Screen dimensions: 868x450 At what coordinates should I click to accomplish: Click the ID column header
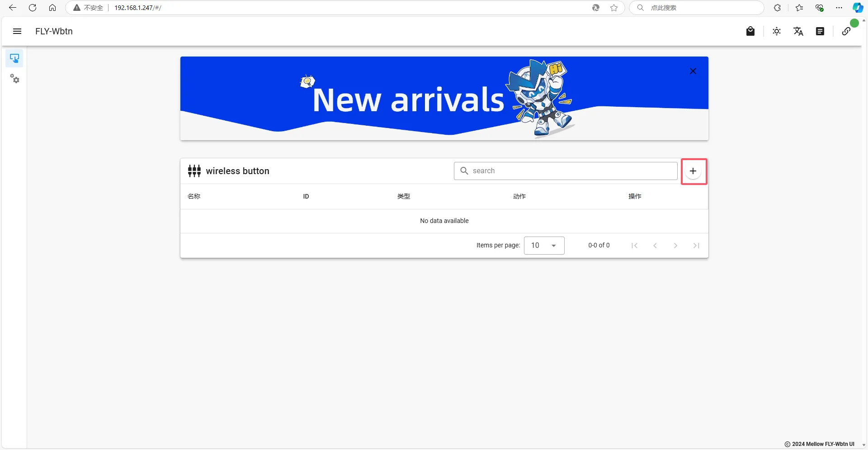(306, 196)
